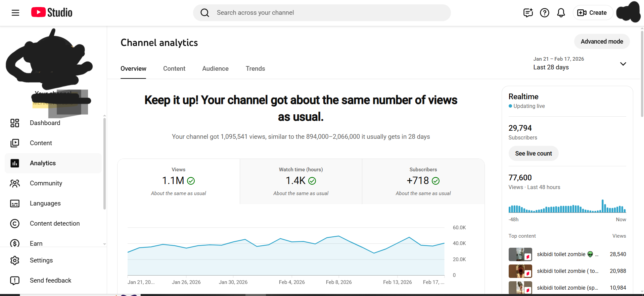
Task: Select the Subscribers metric card
Action: click(423, 181)
